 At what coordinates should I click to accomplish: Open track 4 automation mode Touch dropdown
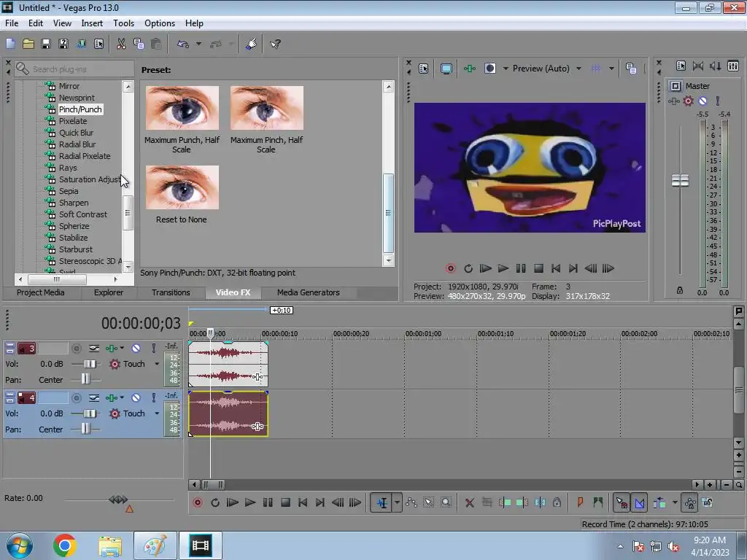pos(158,413)
